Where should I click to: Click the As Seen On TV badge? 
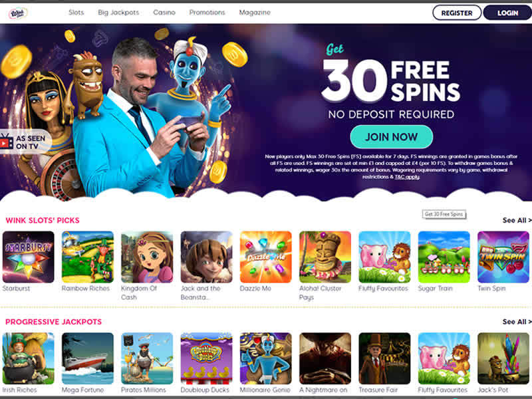(x=25, y=142)
